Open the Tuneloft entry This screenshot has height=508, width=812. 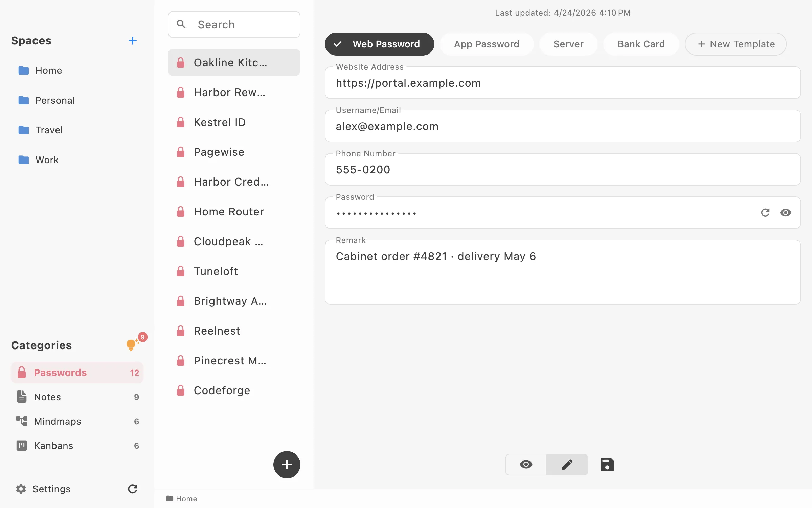point(234,271)
